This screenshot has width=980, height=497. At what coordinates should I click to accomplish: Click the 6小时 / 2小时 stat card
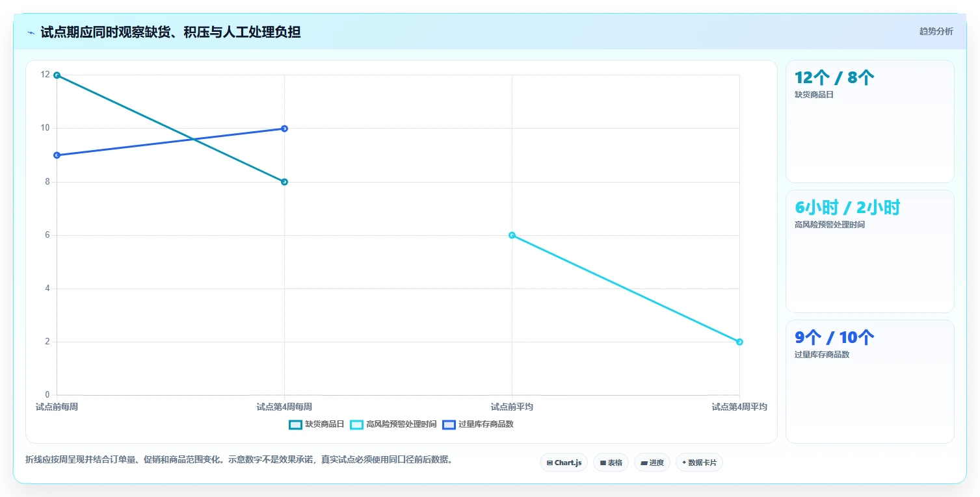coord(870,251)
